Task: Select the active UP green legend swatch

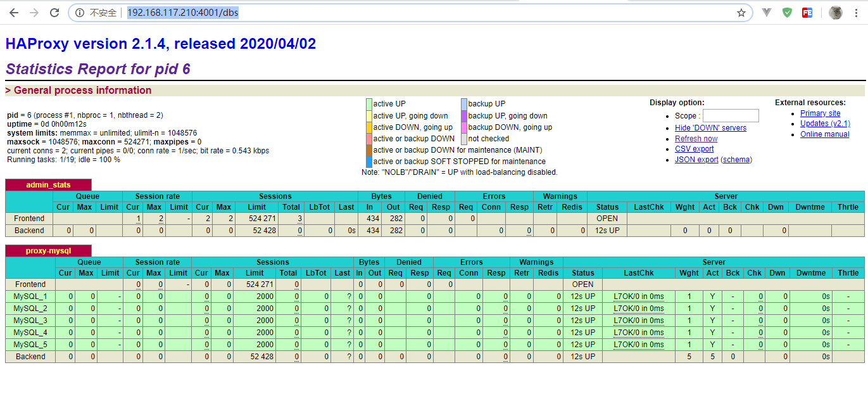Action: (x=369, y=104)
